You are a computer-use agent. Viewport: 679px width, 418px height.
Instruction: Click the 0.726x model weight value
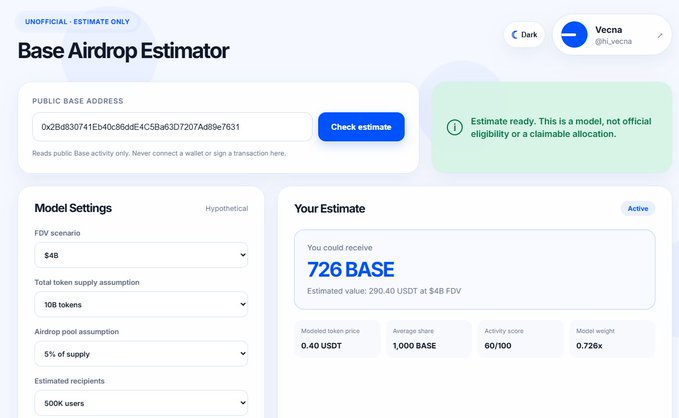589,346
